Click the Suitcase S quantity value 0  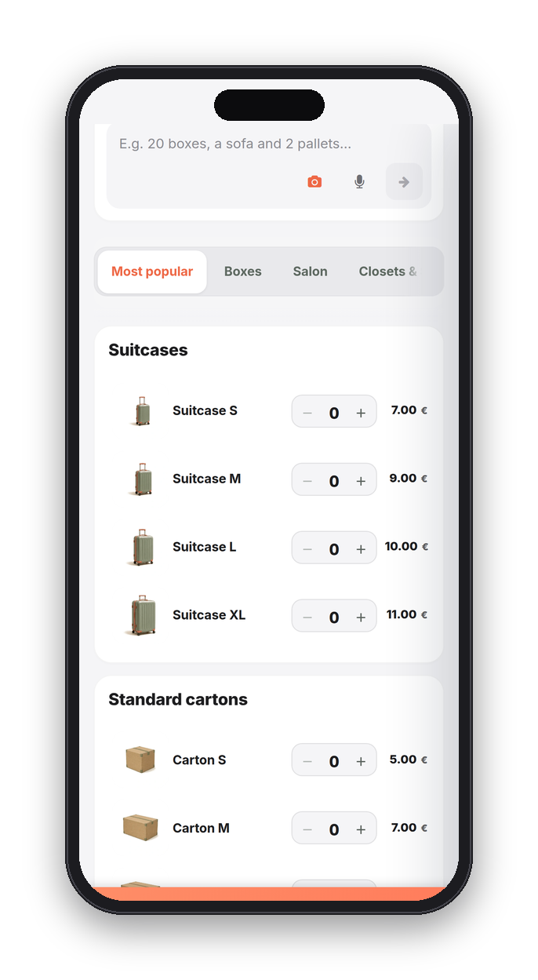coord(334,413)
